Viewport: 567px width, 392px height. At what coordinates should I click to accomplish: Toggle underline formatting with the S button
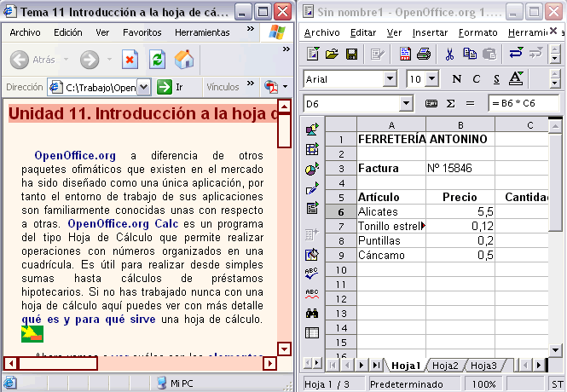click(x=495, y=79)
